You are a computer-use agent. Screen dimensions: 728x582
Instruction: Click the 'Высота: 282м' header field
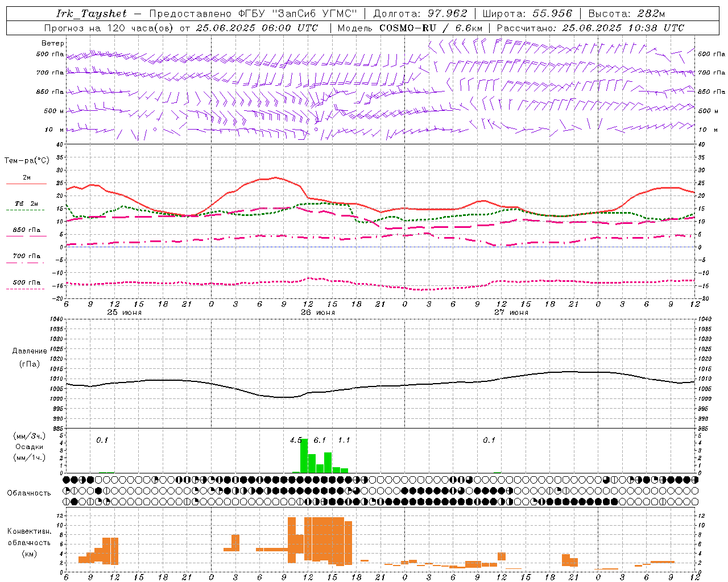627,14
